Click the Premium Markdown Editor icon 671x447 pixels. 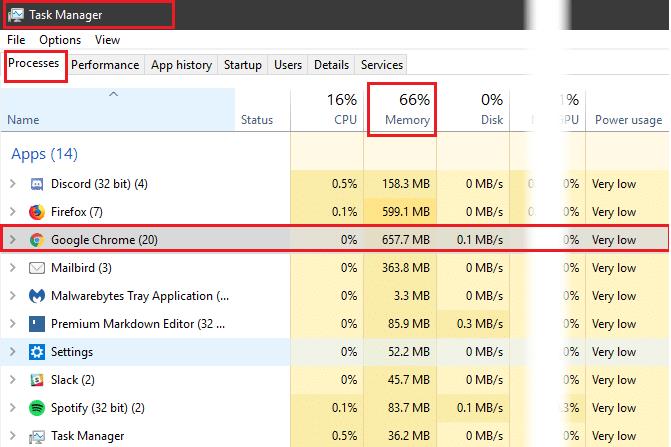(37, 324)
